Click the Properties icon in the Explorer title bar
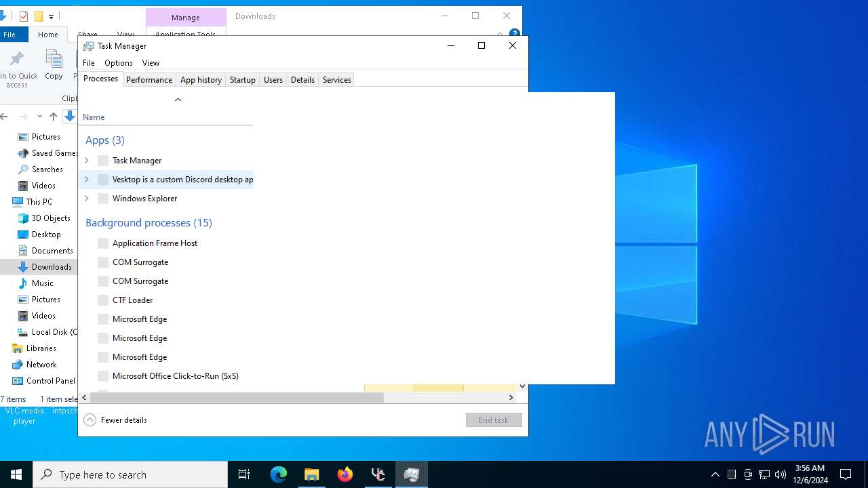This screenshot has width=868, height=488. pyautogui.click(x=24, y=16)
